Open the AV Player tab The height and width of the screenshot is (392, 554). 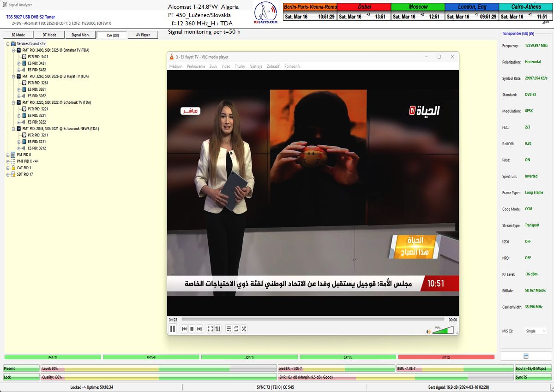point(143,35)
